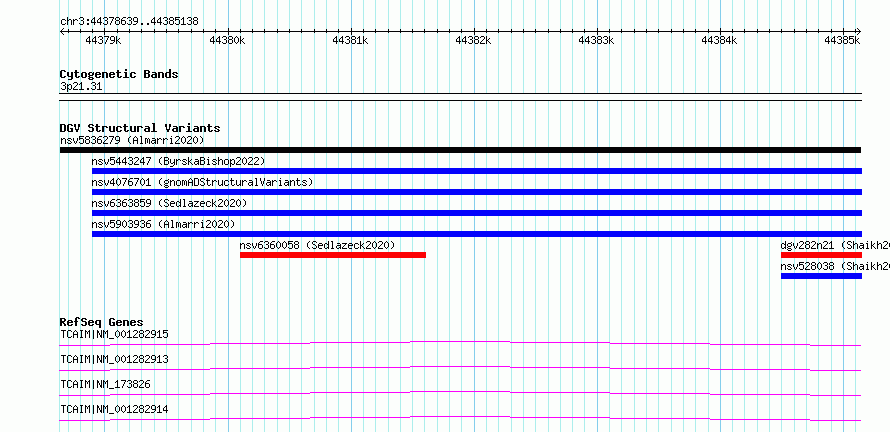Click the TCAIM|NM_001282913 transcript label
Screen dimensions: 890x432
114,359
